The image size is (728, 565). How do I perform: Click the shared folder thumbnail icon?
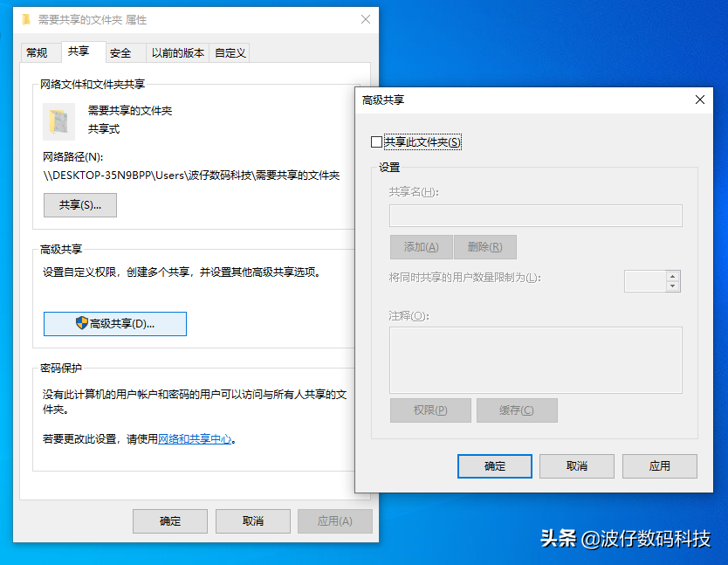tap(59, 121)
